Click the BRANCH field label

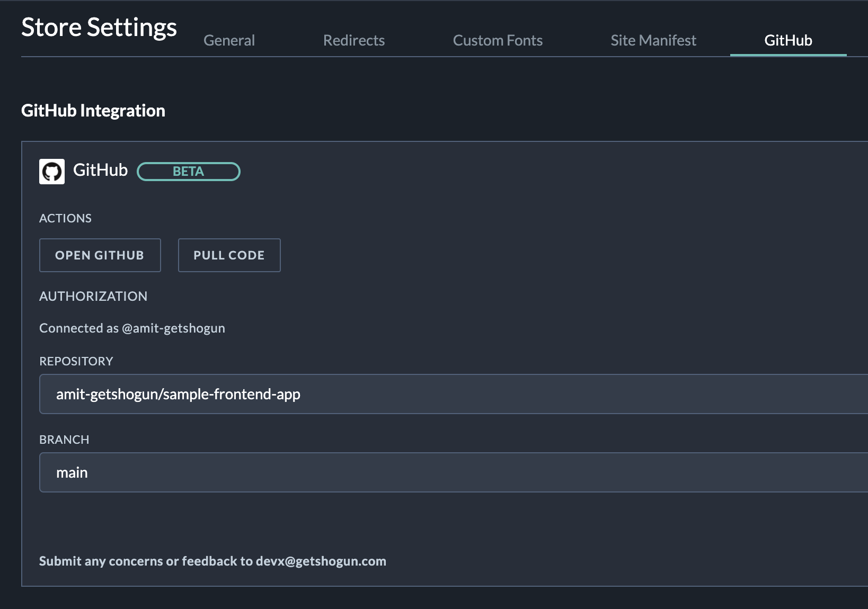click(x=64, y=440)
